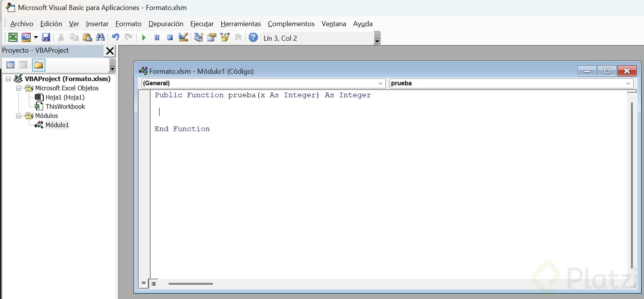Click the Cut scissors icon
The width and height of the screenshot is (644, 299).
[61, 37]
